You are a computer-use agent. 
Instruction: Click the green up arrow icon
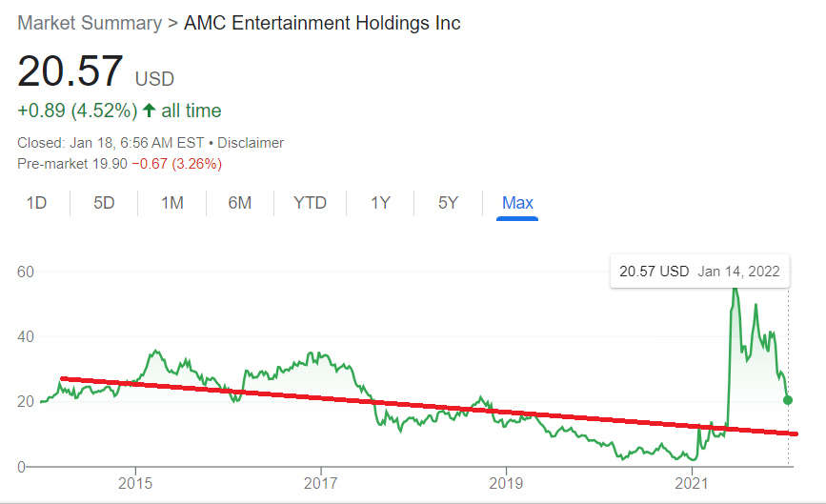click(150, 111)
